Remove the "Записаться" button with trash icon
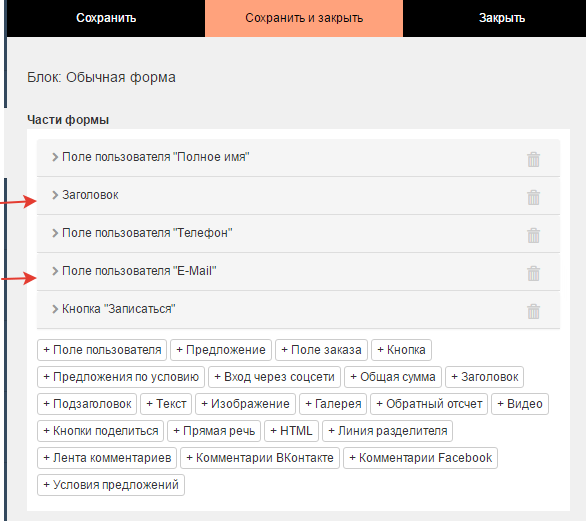Screen dimensions: 586x521 pyautogui.click(x=533, y=311)
